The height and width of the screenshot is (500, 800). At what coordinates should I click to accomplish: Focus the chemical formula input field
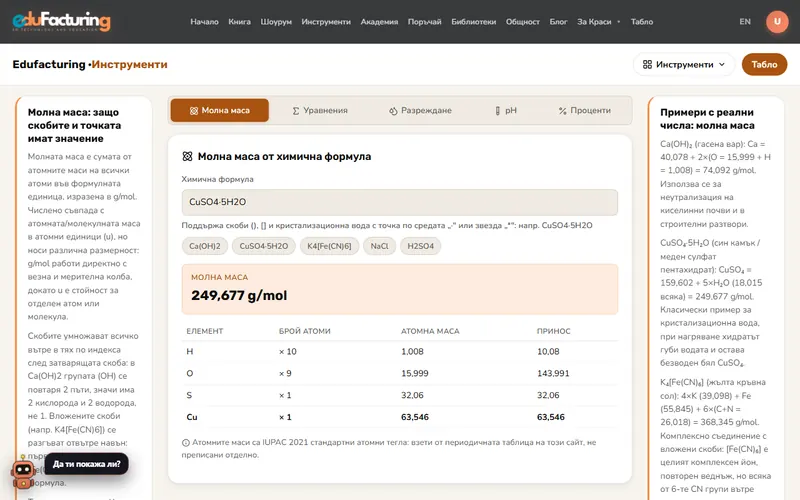[x=399, y=202]
